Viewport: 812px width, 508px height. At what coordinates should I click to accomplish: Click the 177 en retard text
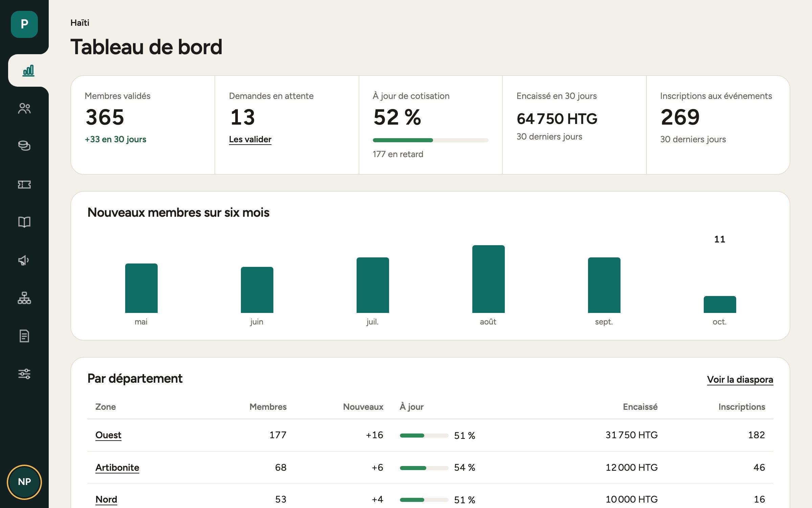pyautogui.click(x=398, y=154)
